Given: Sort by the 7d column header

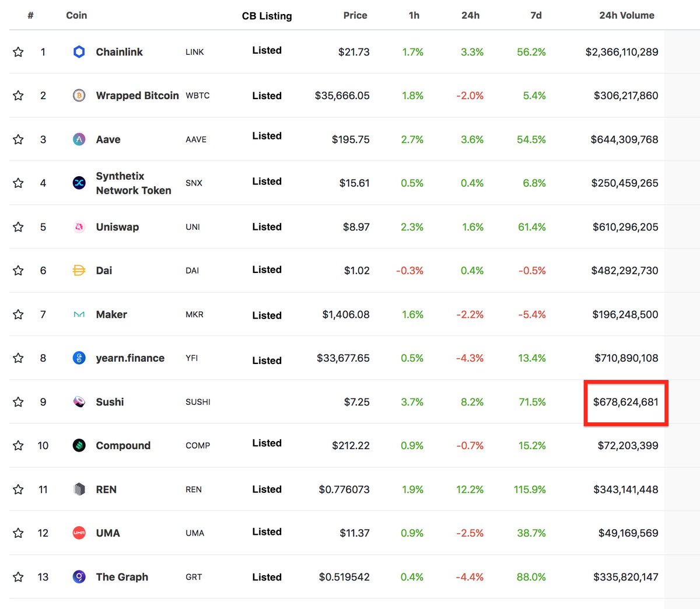Looking at the screenshot, I should click(x=536, y=15).
